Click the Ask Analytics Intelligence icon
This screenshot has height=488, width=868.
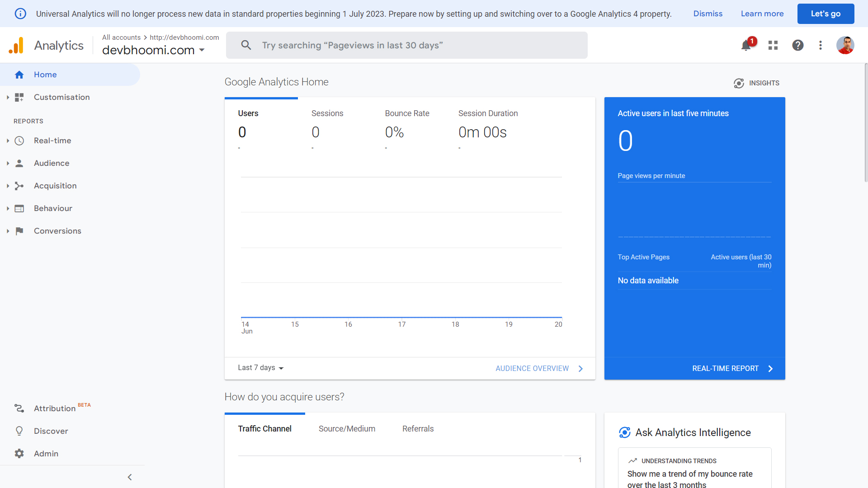tap(624, 432)
